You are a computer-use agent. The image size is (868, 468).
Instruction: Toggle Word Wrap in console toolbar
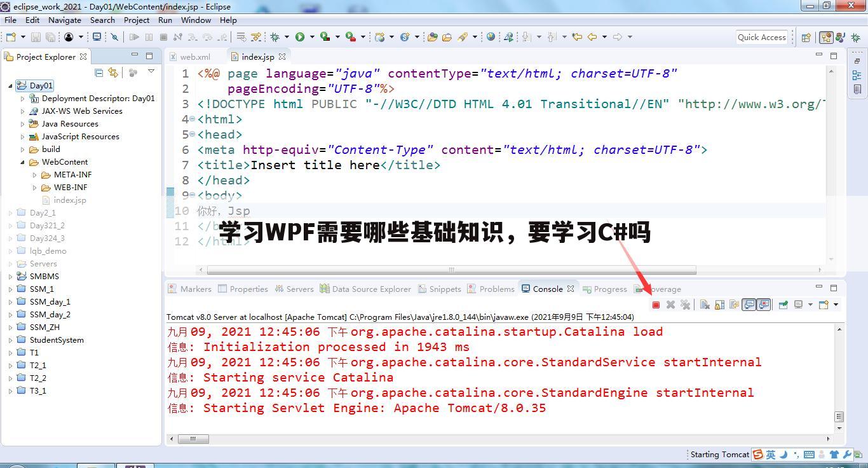click(734, 305)
